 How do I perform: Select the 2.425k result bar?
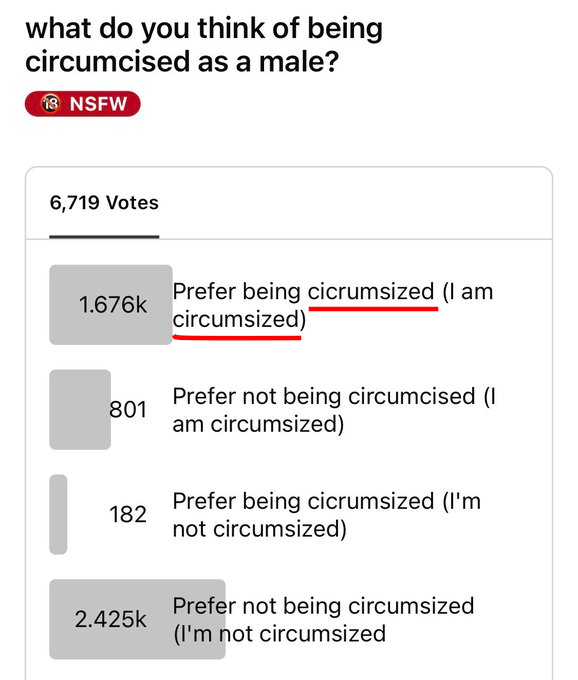[137, 619]
